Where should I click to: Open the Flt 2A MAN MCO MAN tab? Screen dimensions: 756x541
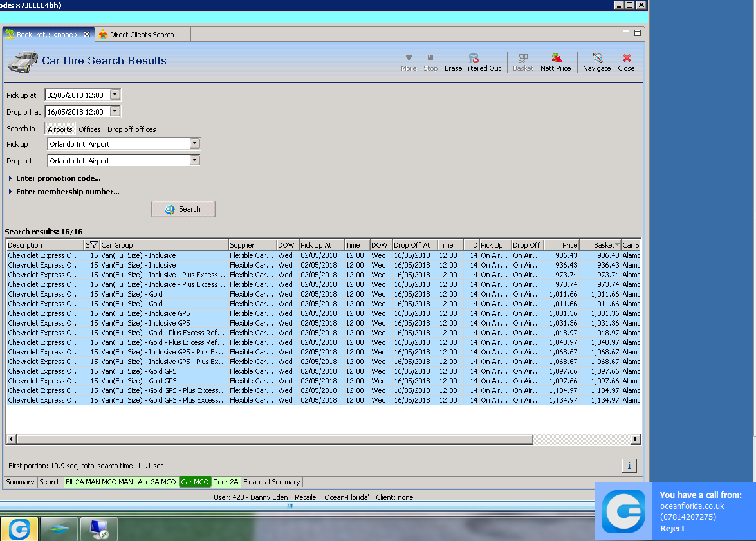(x=99, y=482)
